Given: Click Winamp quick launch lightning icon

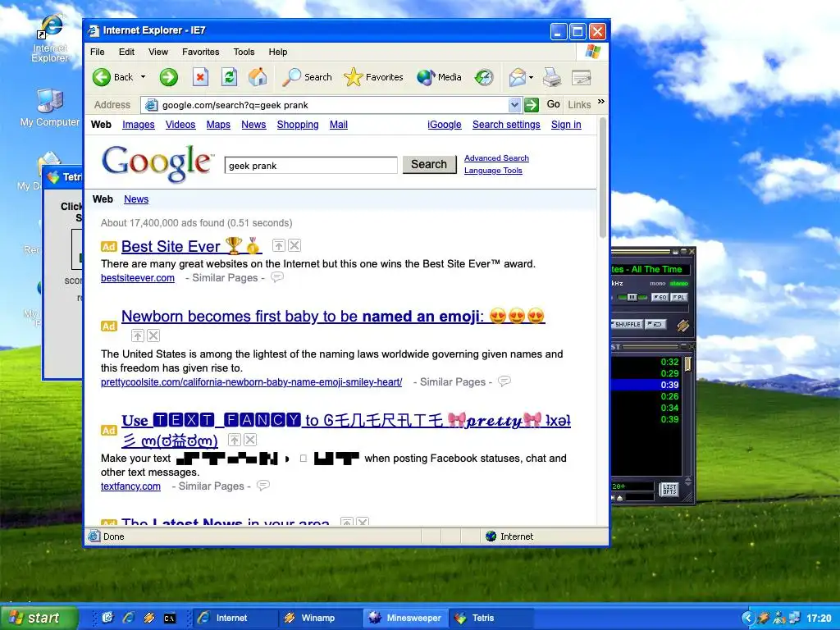Looking at the screenshot, I should (x=148, y=618).
